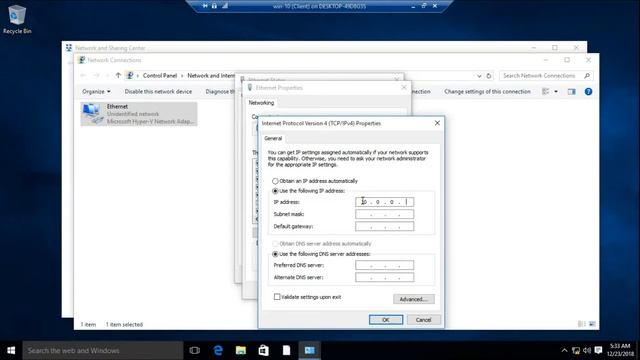The image size is (640, 360).
Task: Open the Action Center notifications icon
Action: 598,351
